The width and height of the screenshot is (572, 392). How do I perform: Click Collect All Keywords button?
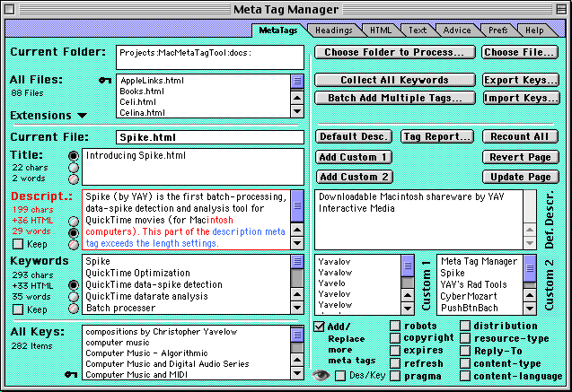[x=395, y=80]
